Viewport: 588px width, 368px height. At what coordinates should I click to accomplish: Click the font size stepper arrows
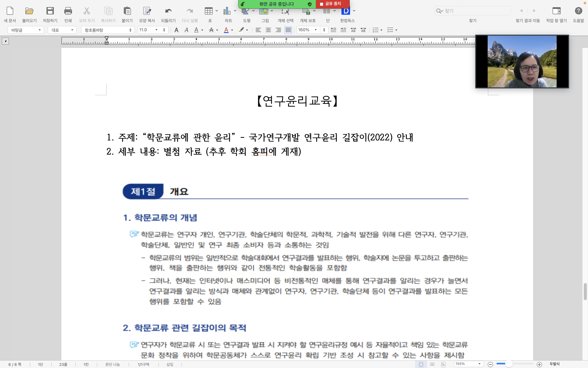pyautogui.click(x=164, y=30)
